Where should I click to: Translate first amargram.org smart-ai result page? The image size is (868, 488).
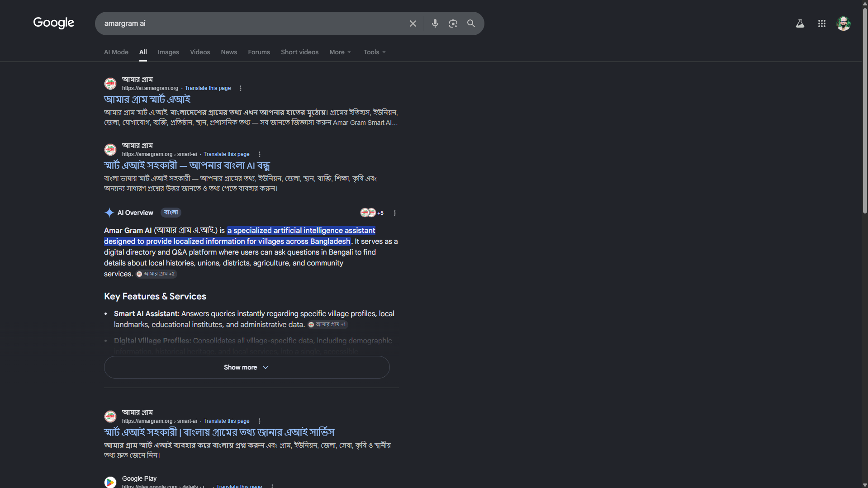tap(226, 154)
